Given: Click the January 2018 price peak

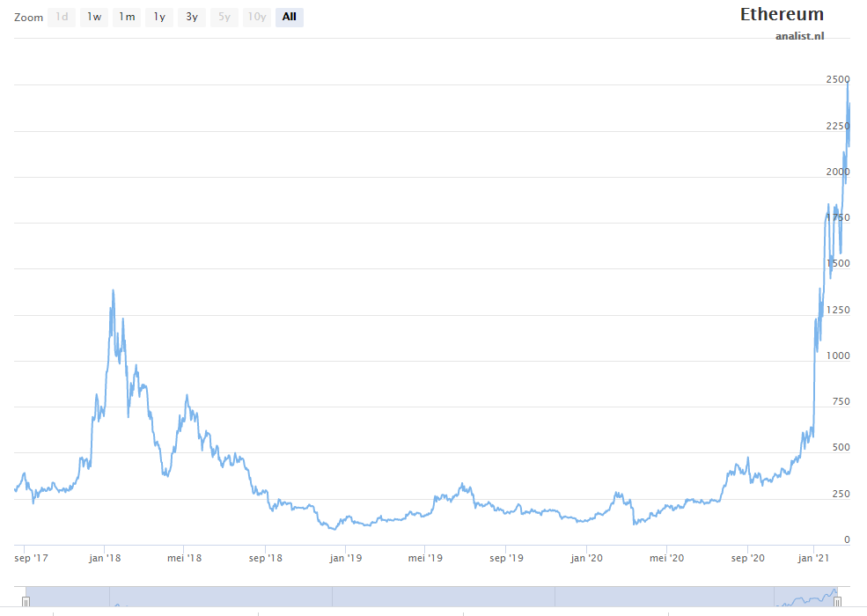Looking at the screenshot, I should tap(113, 290).
